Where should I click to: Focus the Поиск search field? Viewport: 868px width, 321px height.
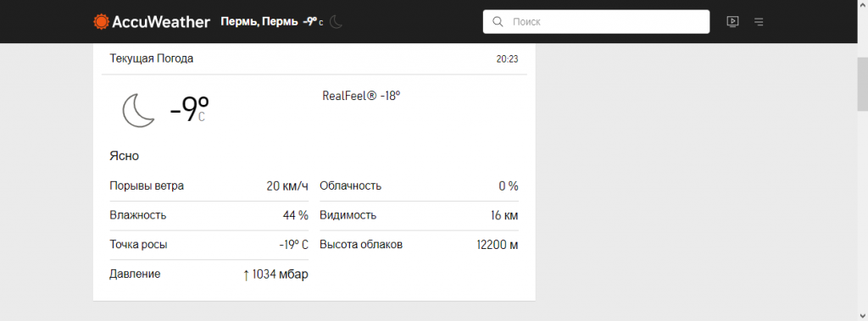click(x=596, y=21)
